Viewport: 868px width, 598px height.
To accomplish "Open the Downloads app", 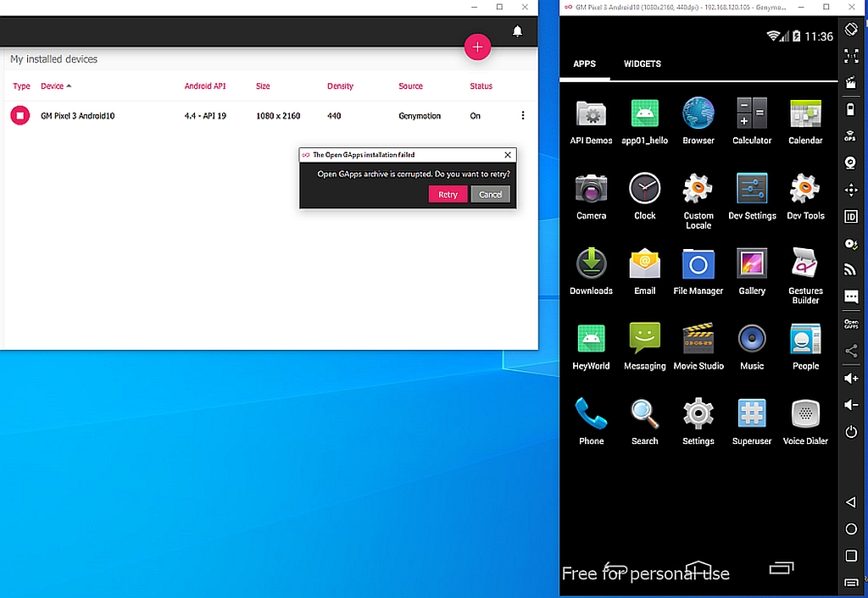I will click(x=591, y=272).
